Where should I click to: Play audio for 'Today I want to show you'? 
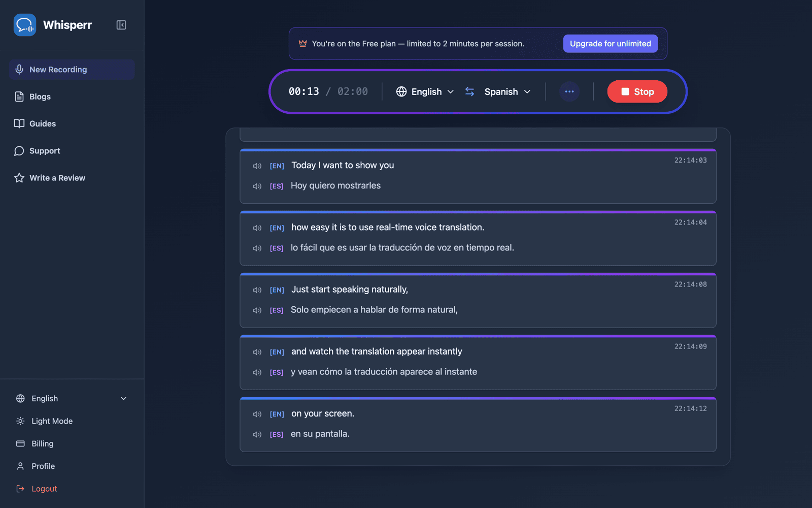tap(257, 166)
